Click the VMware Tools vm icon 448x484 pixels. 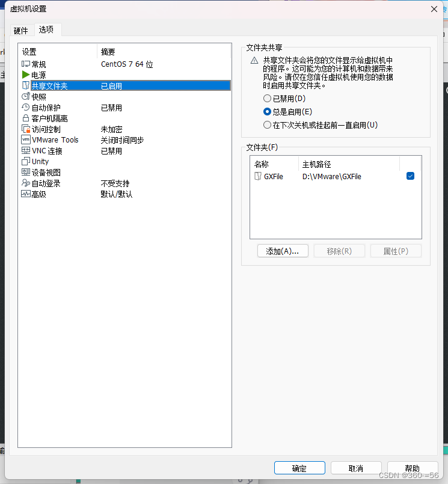click(26, 139)
